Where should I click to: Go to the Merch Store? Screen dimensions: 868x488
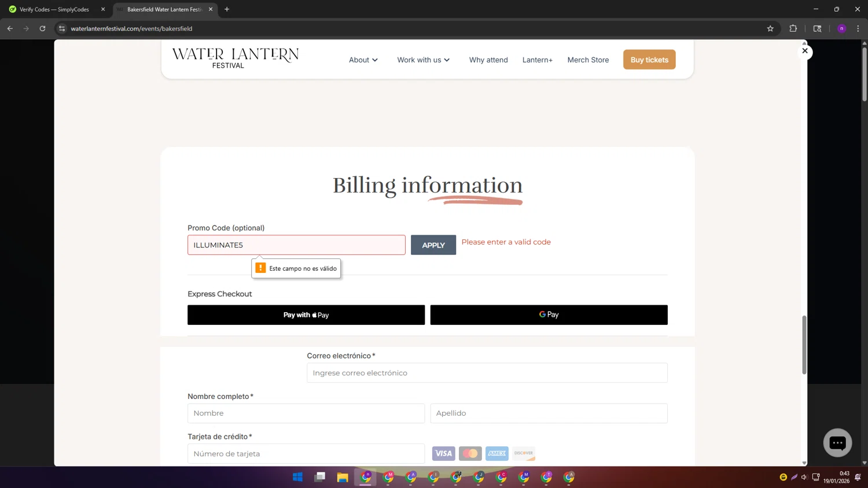(588, 60)
